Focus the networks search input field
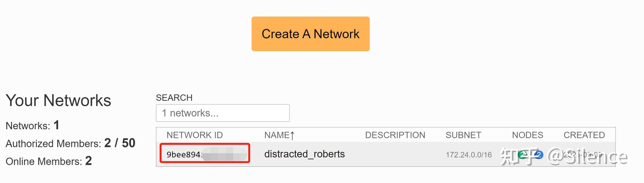644x183 pixels. (223, 113)
